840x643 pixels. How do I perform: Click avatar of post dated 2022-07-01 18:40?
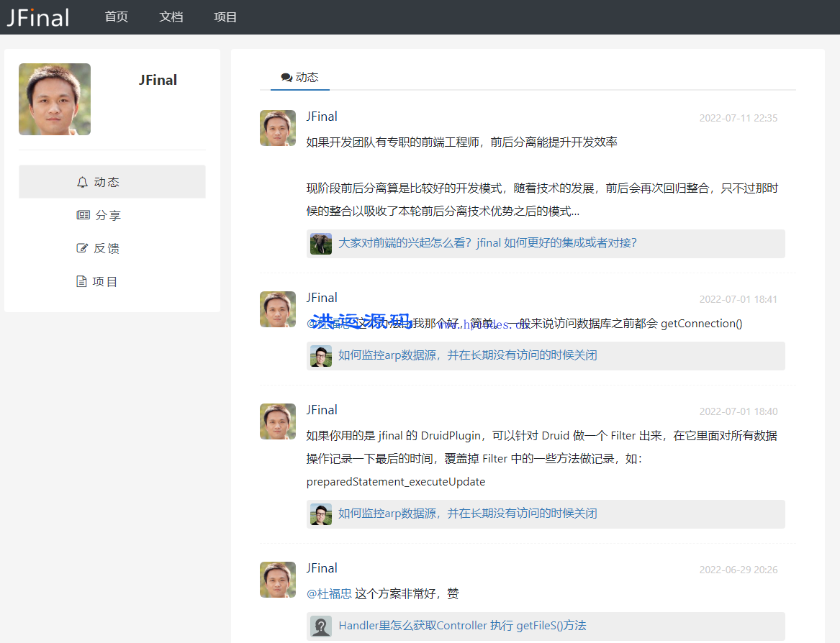(278, 421)
